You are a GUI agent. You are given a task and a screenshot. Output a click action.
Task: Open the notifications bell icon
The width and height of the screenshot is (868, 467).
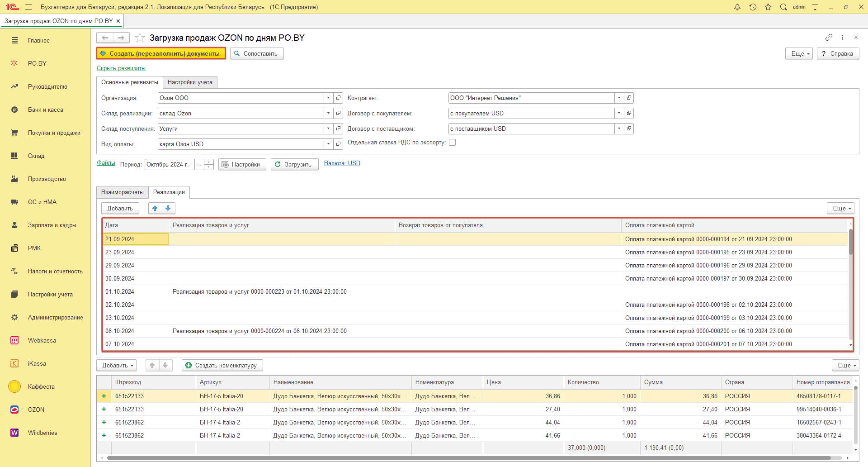(x=737, y=7)
